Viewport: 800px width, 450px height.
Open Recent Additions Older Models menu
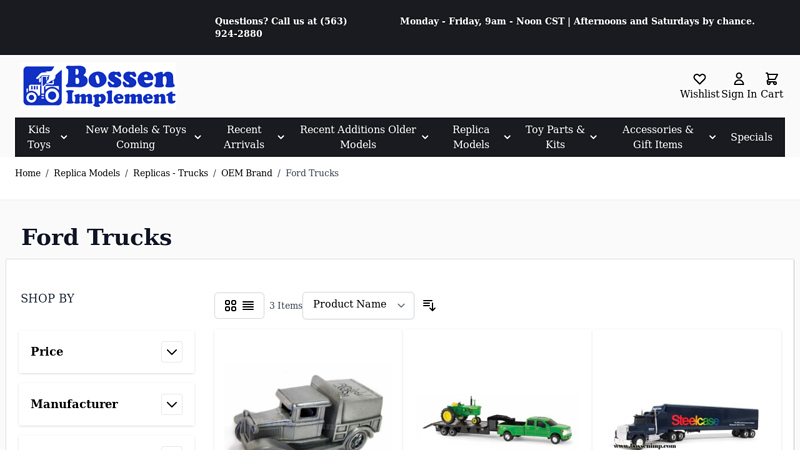pos(358,137)
